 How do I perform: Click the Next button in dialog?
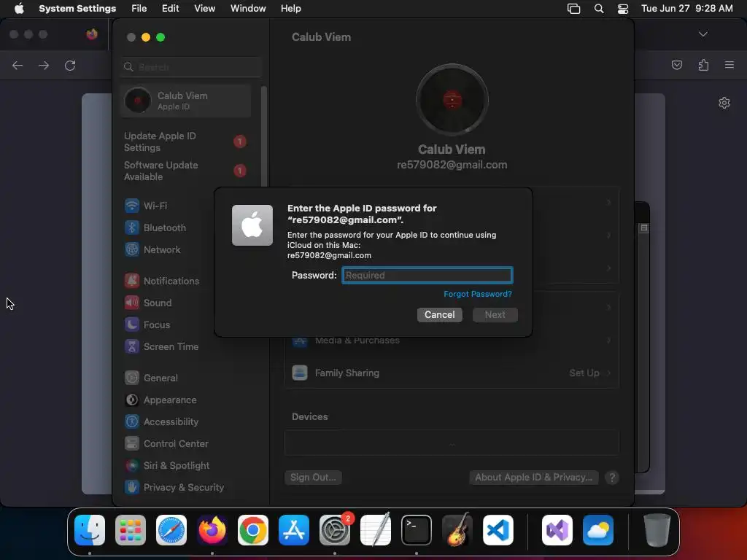coord(495,315)
